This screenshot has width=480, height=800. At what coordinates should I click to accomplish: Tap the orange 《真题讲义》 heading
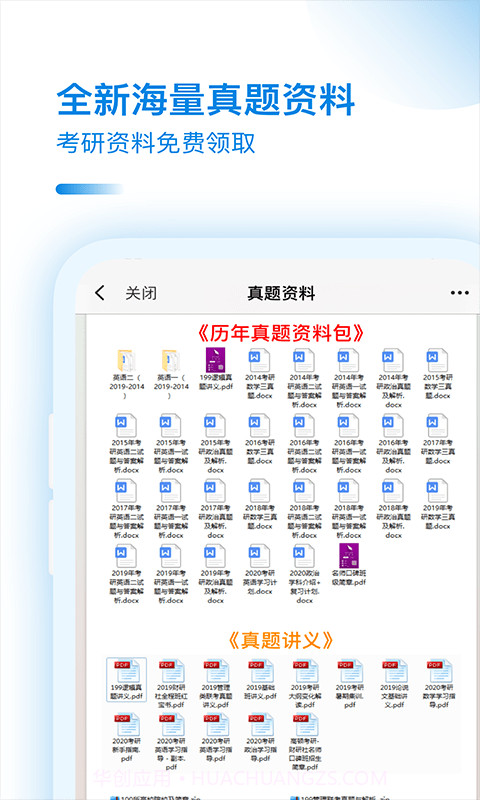click(x=281, y=639)
